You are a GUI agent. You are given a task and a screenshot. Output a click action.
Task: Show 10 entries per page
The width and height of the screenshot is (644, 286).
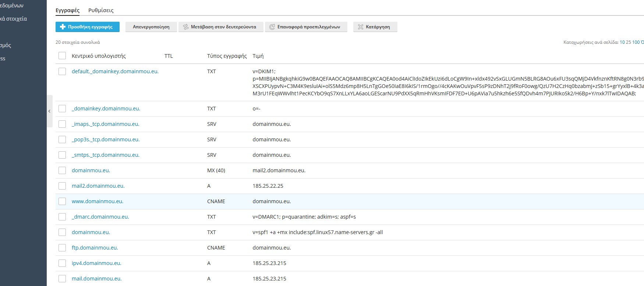(x=622, y=42)
